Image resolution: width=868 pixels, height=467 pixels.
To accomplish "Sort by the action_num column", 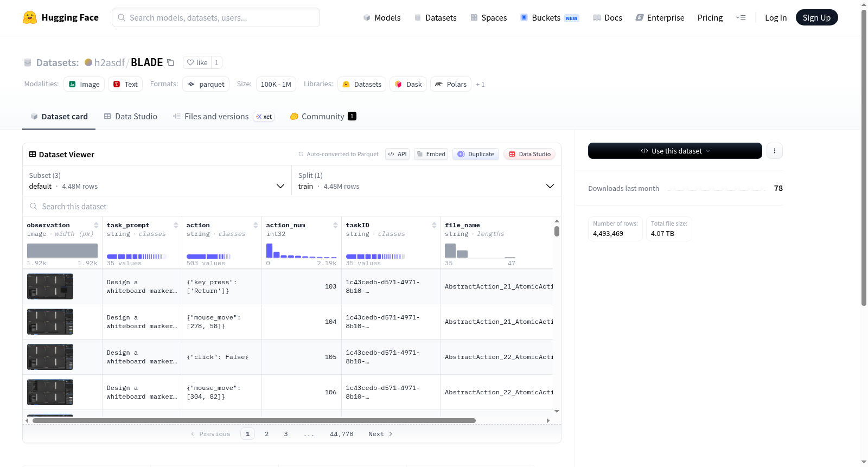I will (335, 225).
